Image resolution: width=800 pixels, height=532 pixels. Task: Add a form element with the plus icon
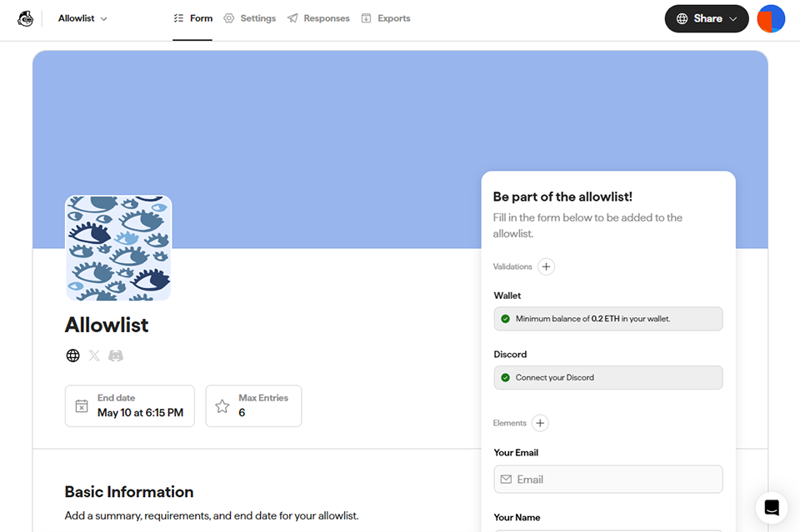click(x=540, y=423)
